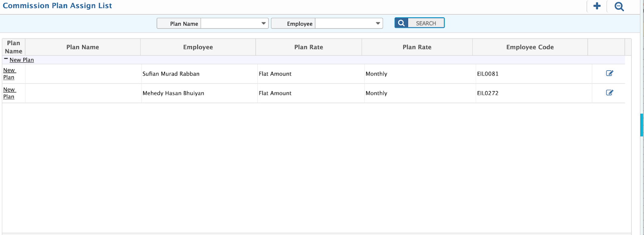Click the Employee Code column header
Image resolution: width=644 pixels, height=235 pixels.
(x=530, y=47)
